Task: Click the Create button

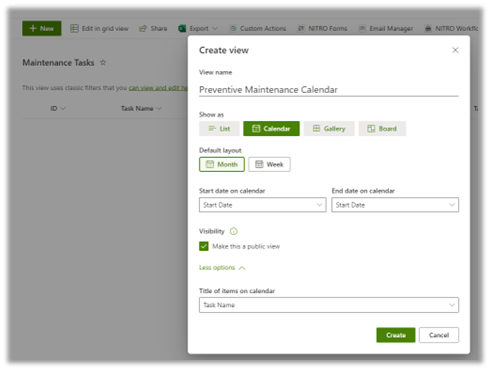Action: point(396,335)
